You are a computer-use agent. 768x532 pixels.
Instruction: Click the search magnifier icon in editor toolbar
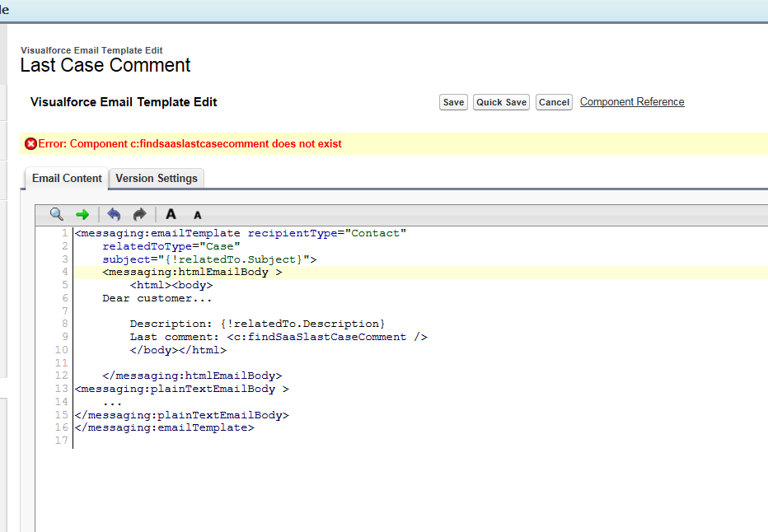(56, 214)
